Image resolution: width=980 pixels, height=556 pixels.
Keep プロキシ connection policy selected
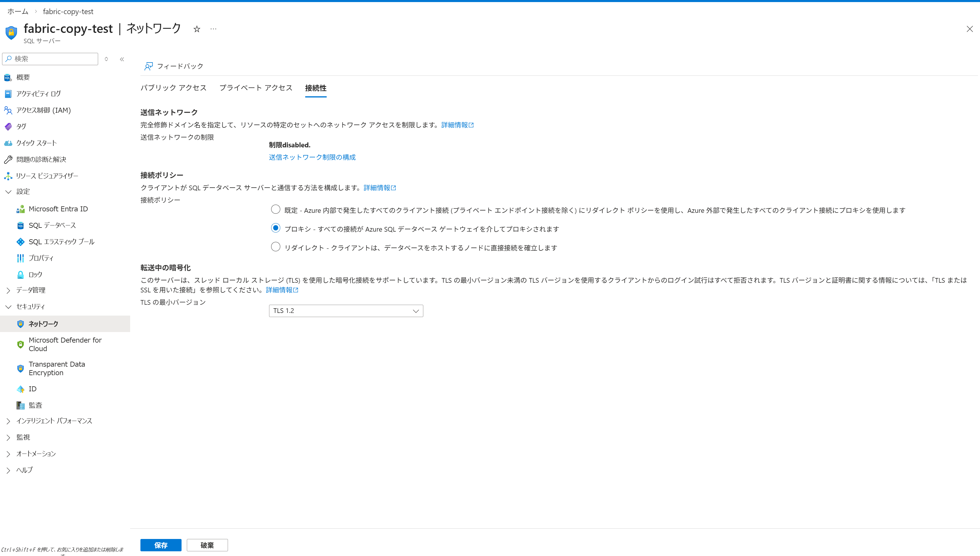coord(276,228)
